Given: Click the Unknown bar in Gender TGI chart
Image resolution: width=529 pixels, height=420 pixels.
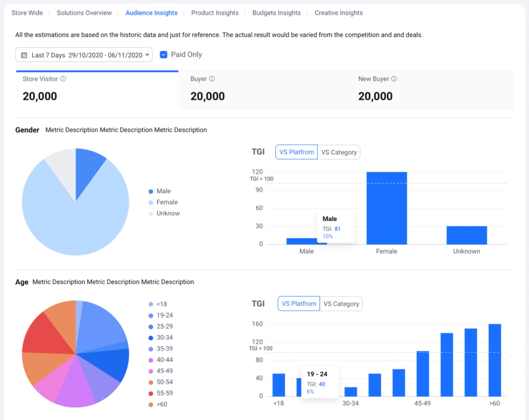Looking at the screenshot, I should click(466, 235).
